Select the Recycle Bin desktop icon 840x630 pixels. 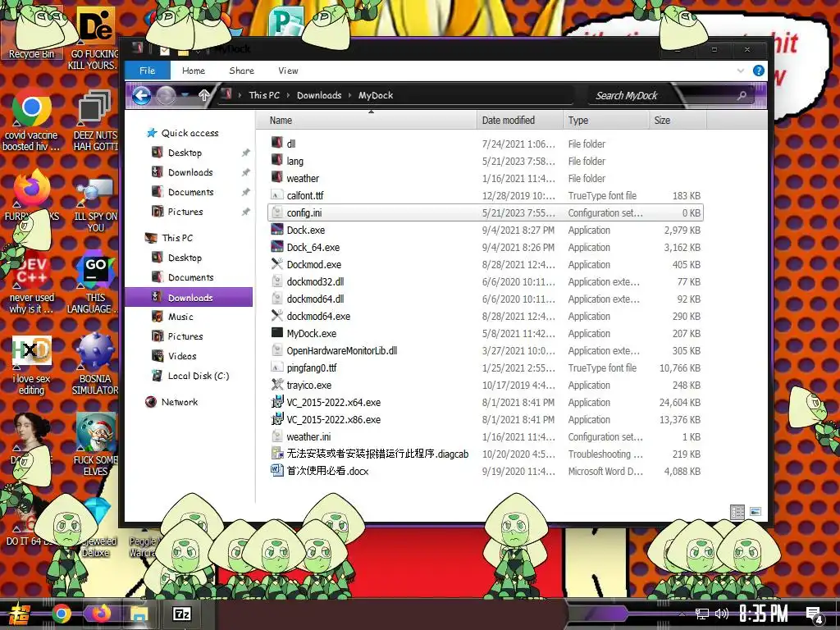coord(32,32)
